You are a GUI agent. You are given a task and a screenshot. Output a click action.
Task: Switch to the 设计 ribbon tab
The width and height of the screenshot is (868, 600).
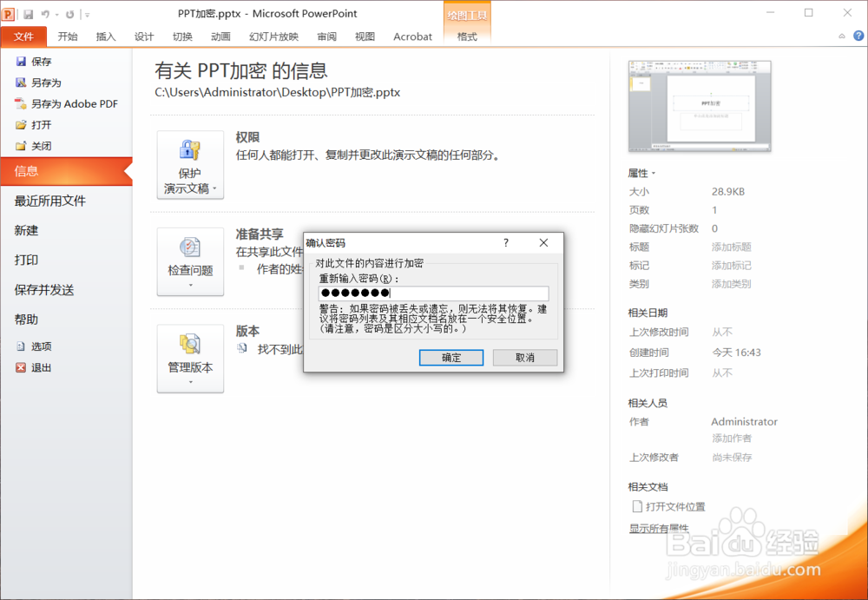(x=144, y=36)
